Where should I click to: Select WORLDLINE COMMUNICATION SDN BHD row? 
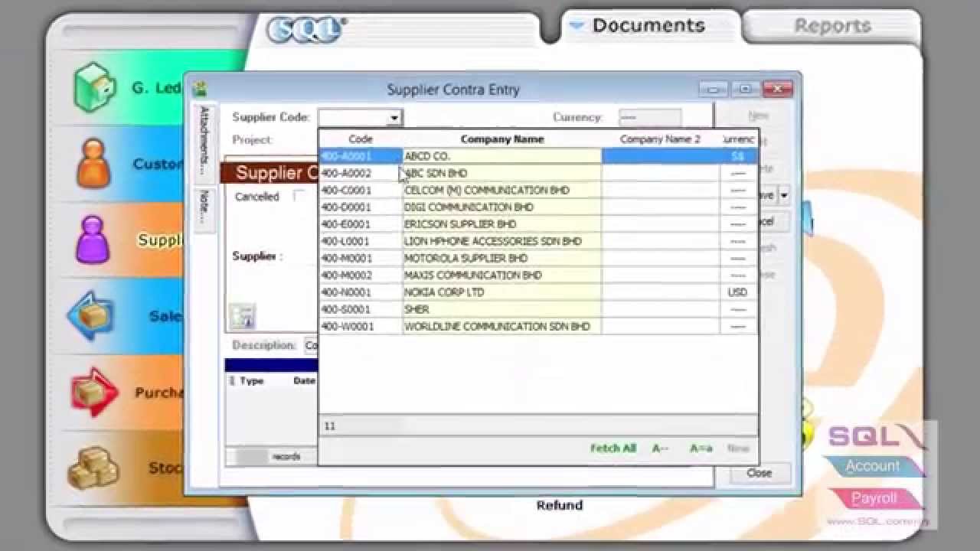[x=538, y=326]
